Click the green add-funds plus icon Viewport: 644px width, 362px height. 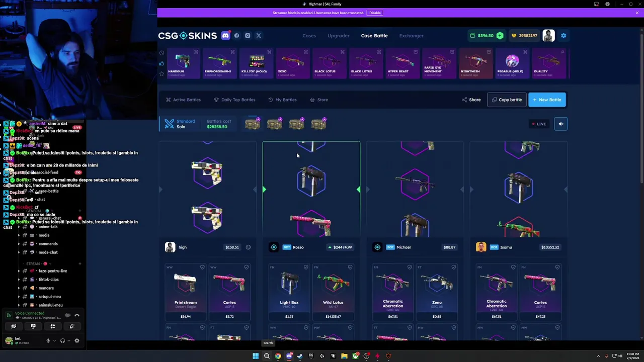point(500,36)
